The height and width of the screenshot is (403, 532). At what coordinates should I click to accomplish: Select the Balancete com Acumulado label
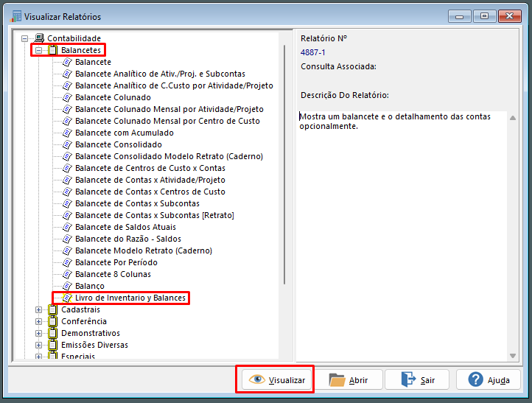[x=125, y=133]
